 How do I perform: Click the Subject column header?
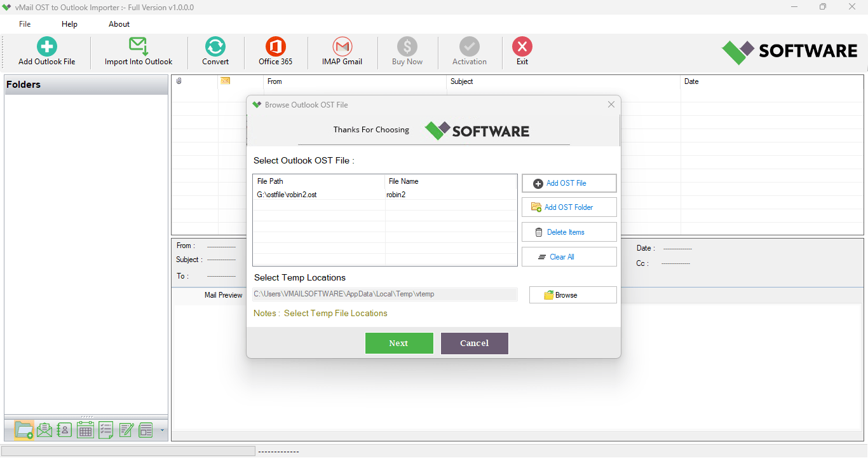pyautogui.click(x=564, y=81)
